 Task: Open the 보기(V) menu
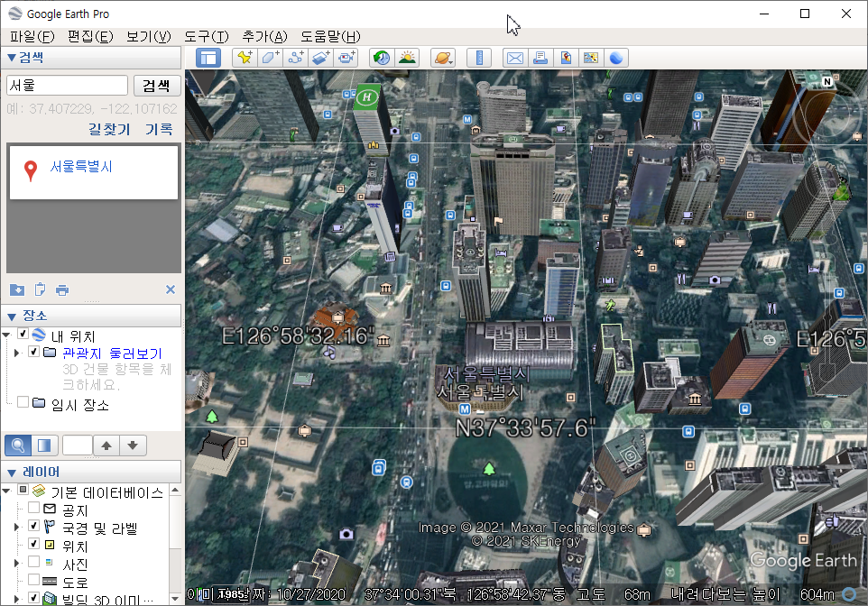(x=149, y=37)
